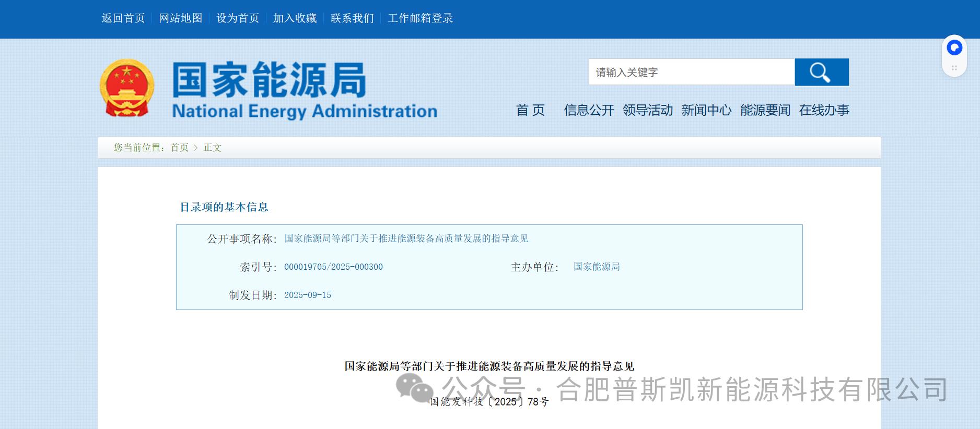Open the 网站地图 link
980x429 pixels.
(x=180, y=18)
